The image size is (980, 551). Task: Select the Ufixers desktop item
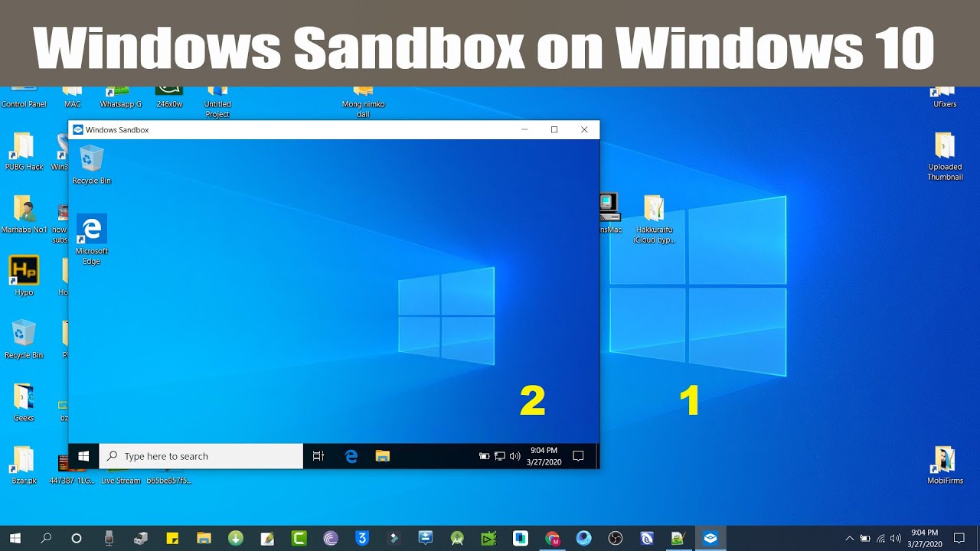click(x=945, y=98)
